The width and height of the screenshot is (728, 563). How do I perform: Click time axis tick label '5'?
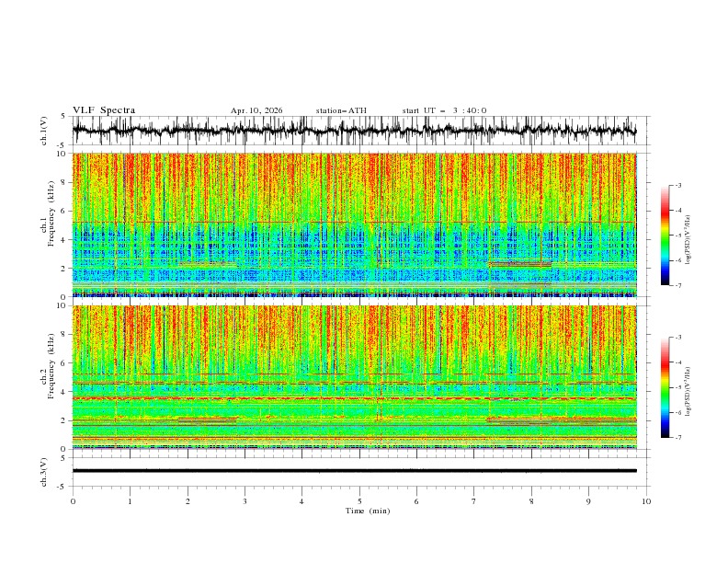coord(359,501)
